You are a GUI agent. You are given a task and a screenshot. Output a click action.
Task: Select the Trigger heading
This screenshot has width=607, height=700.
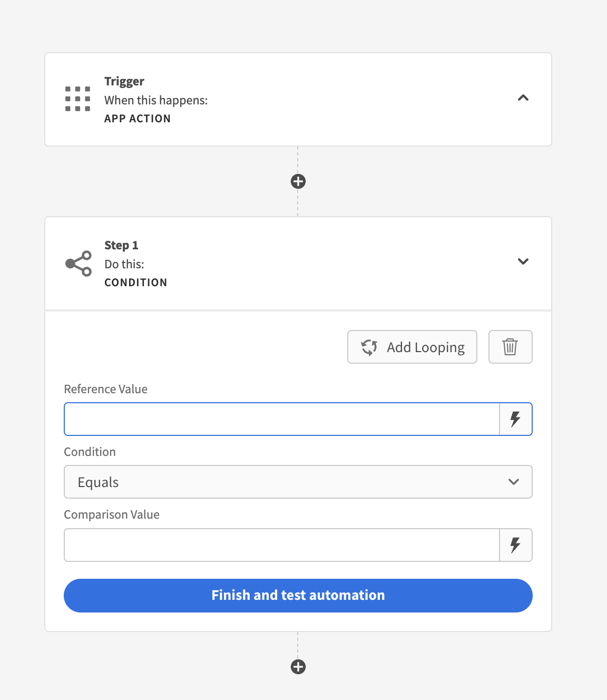point(124,81)
